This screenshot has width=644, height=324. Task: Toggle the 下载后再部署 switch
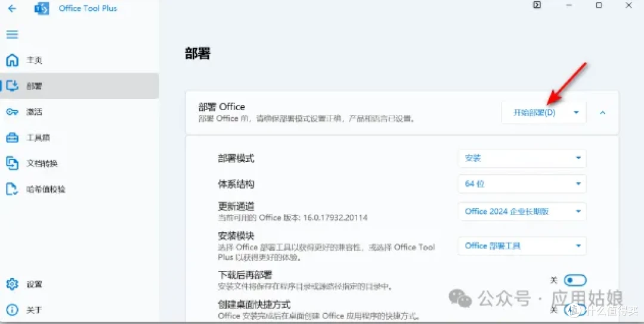click(575, 280)
